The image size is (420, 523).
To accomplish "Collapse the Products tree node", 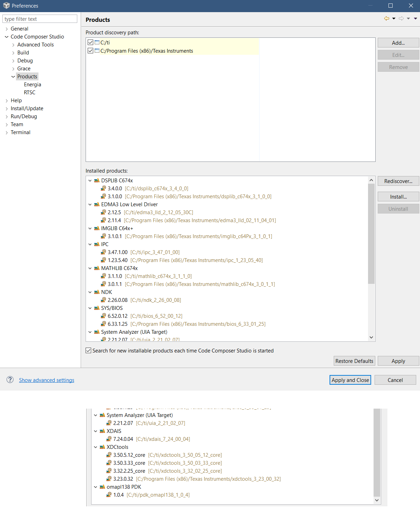I will click(x=13, y=77).
